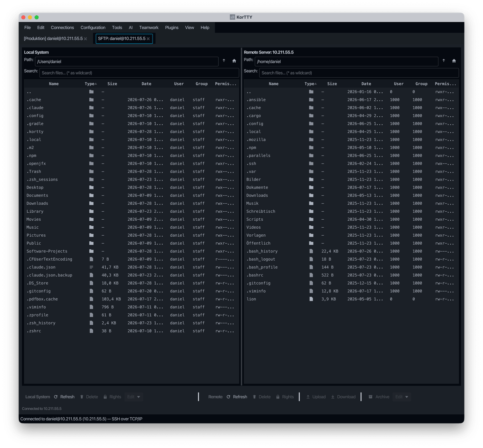Click the Local System search files field
This screenshot has height=448, width=483.
[x=139, y=73]
